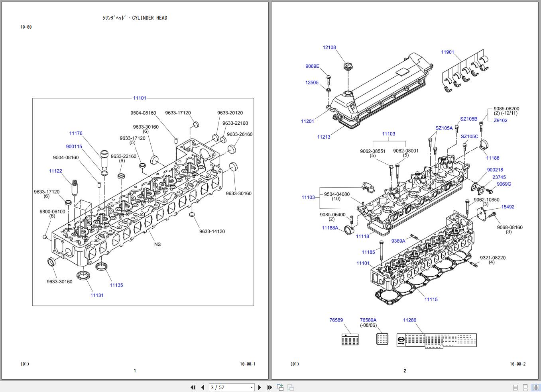Click the 9085-06400 part label

(332, 215)
